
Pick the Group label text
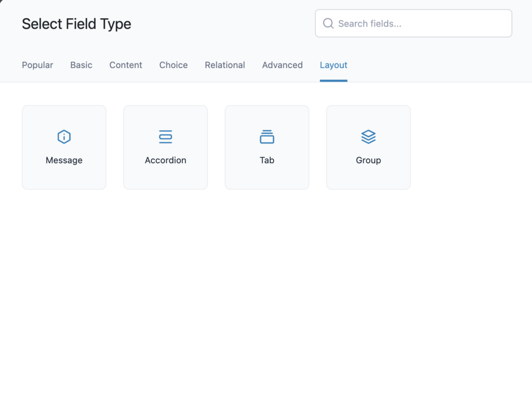[x=368, y=160]
